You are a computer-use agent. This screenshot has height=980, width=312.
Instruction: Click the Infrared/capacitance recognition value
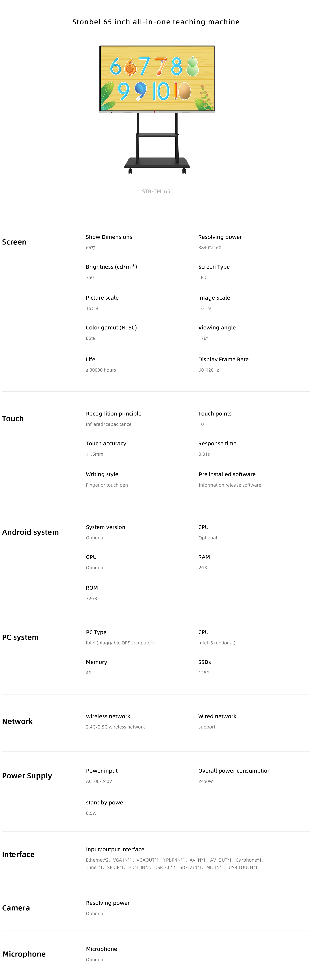(108, 424)
